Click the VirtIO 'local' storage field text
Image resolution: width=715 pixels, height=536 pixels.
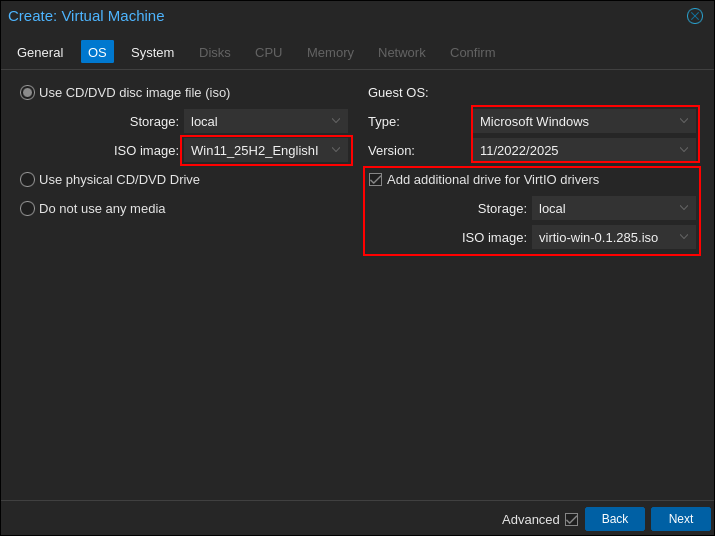click(x=552, y=209)
